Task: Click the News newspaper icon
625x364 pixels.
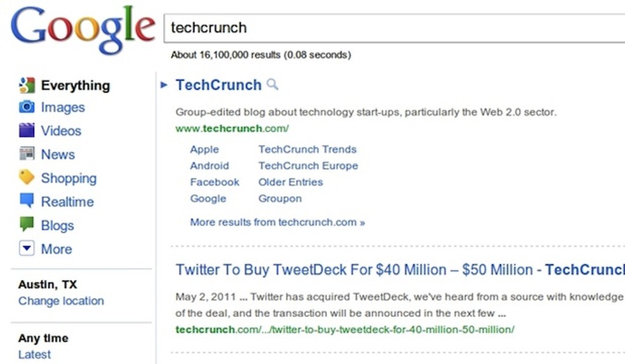Action: click(x=27, y=154)
